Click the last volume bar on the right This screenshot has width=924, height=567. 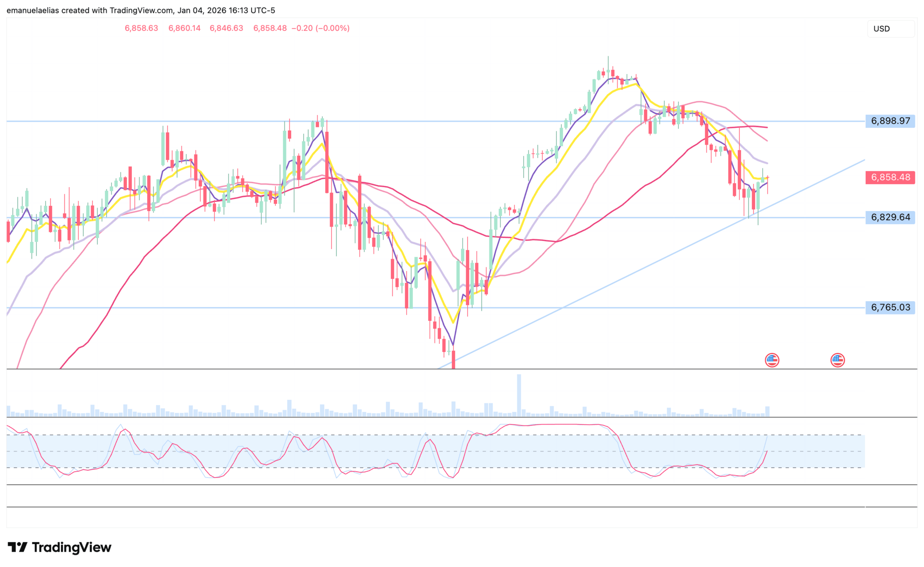[767, 412]
